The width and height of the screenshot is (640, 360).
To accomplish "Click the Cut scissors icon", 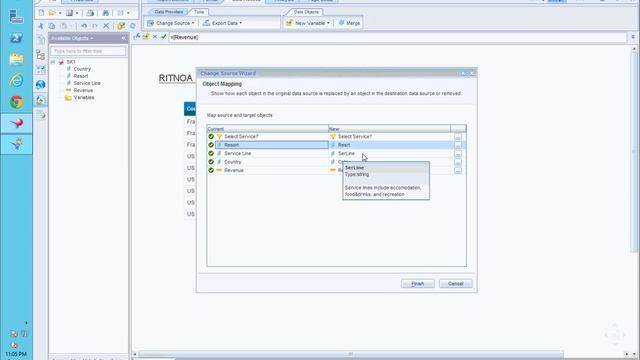I will pos(41,26).
